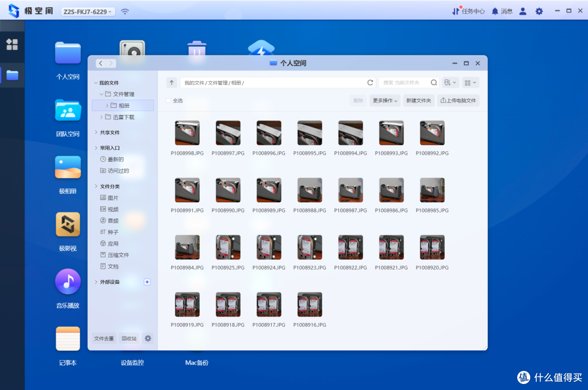This screenshot has height=390, width=588.
Task: Tick the 全选 select-all checkbox
Action: click(168, 101)
